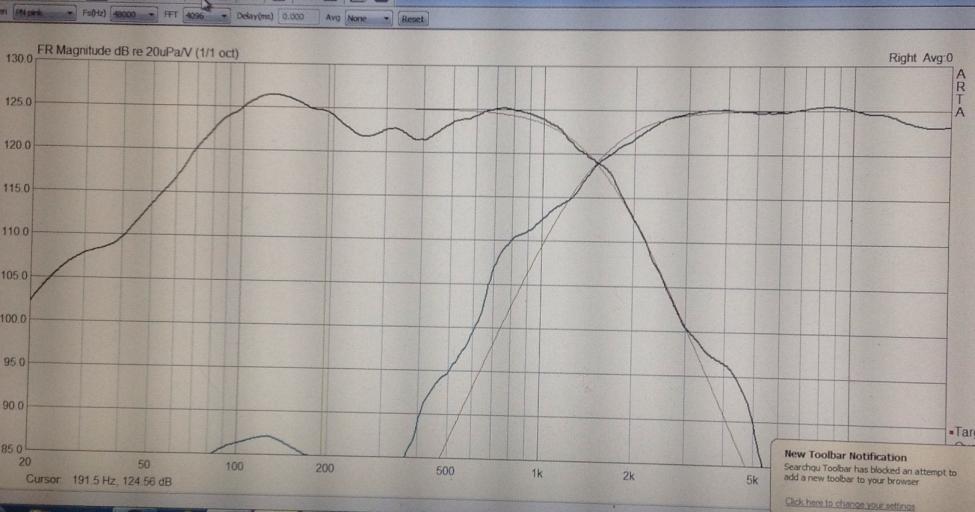Open the Fs(Hz) 48000 sampling rate dropdown
Viewport: 975px width, 512px height.
point(133,14)
